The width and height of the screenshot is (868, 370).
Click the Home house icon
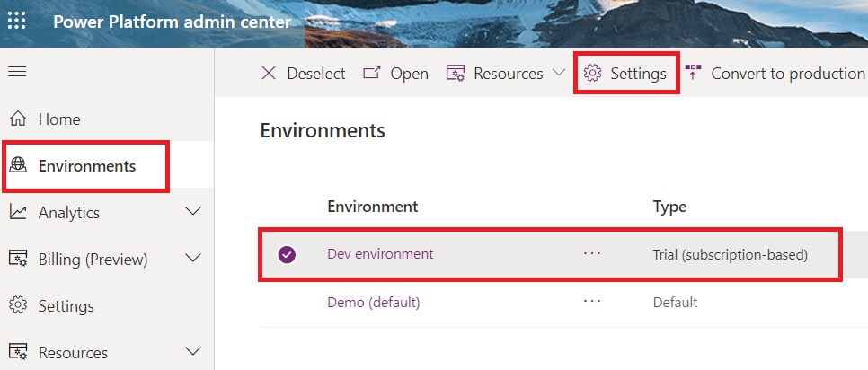[18, 119]
